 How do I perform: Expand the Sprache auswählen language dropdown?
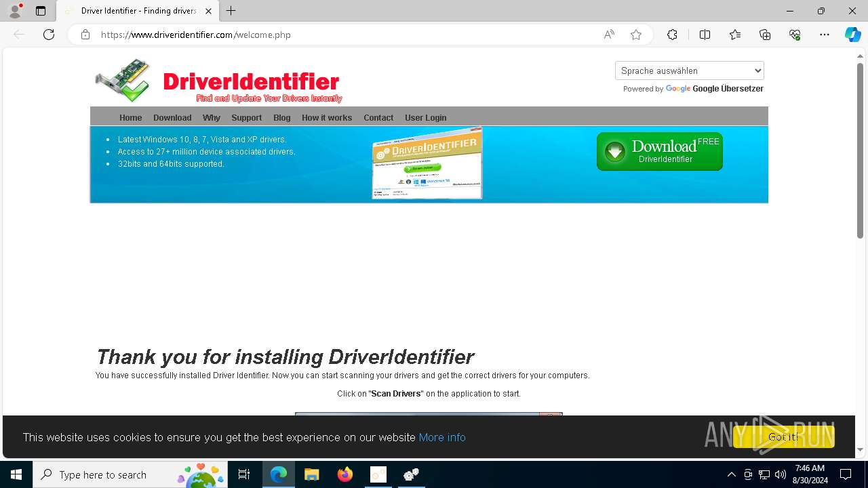click(x=690, y=70)
